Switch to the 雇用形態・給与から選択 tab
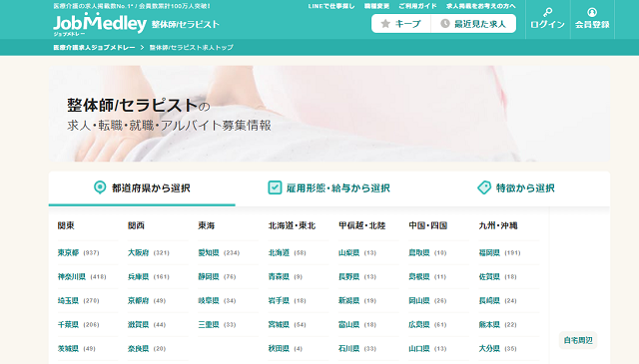This screenshot has width=639, height=364. (328, 188)
